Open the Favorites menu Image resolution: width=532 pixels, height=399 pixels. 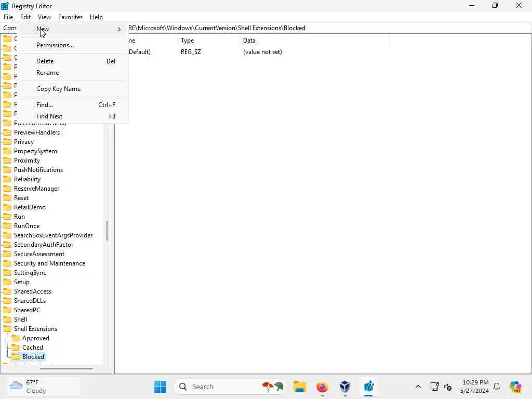tap(70, 17)
